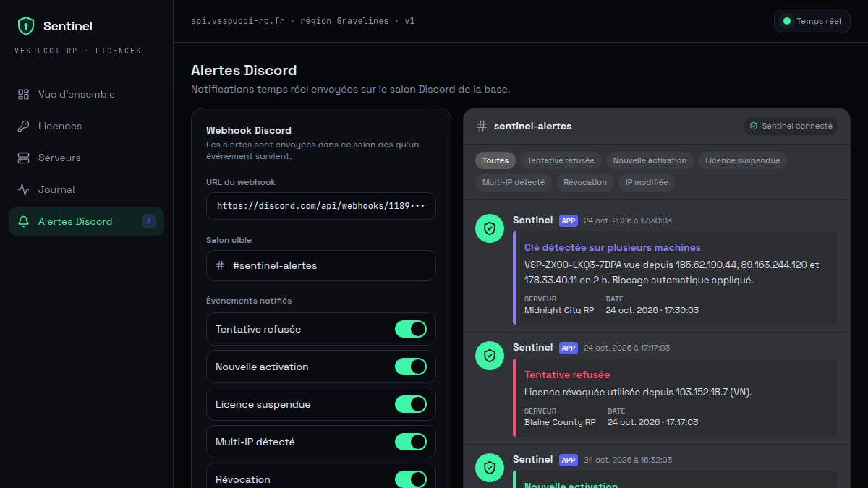The image size is (868, 488).
Task: Select Alertes Discord in sidebar
Action: pos(86,221)
